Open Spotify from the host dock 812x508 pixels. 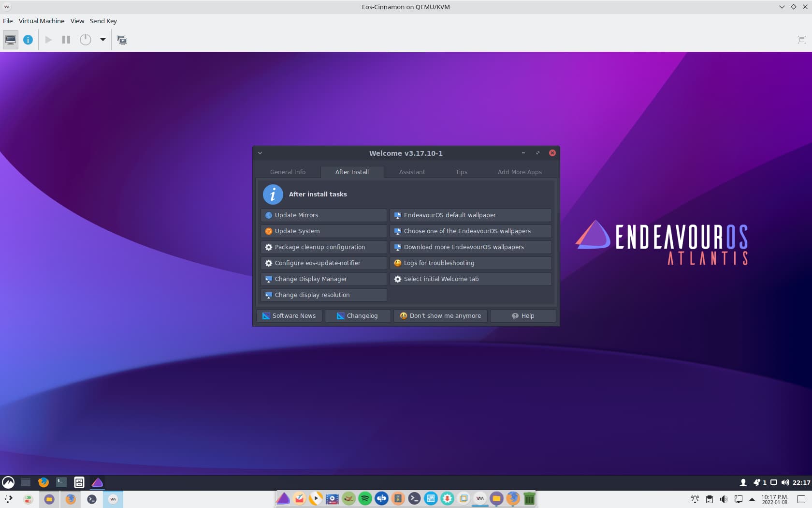point(365,498)
